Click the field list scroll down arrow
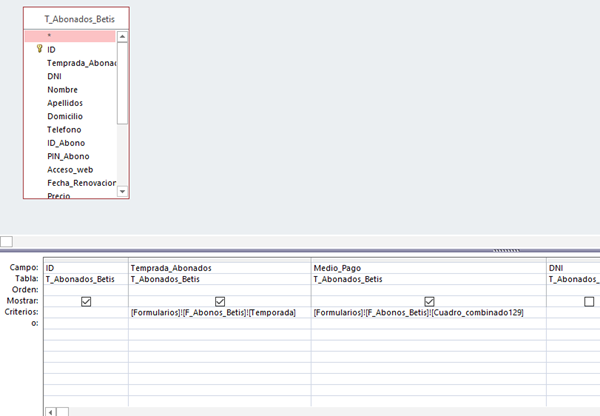600x416 pixels. (122, 191)
